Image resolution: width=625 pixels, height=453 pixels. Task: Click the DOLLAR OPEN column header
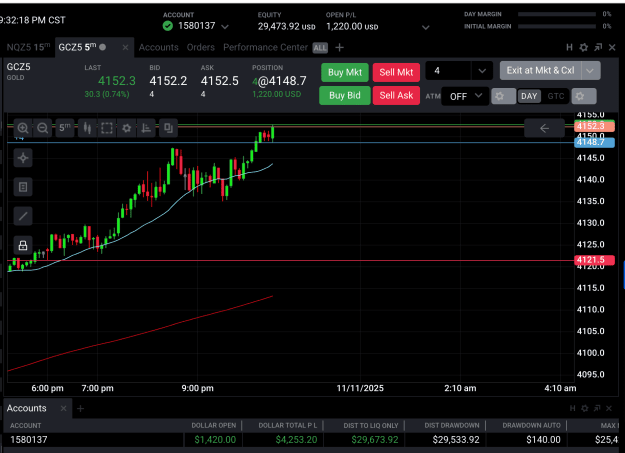click(213, 426)
